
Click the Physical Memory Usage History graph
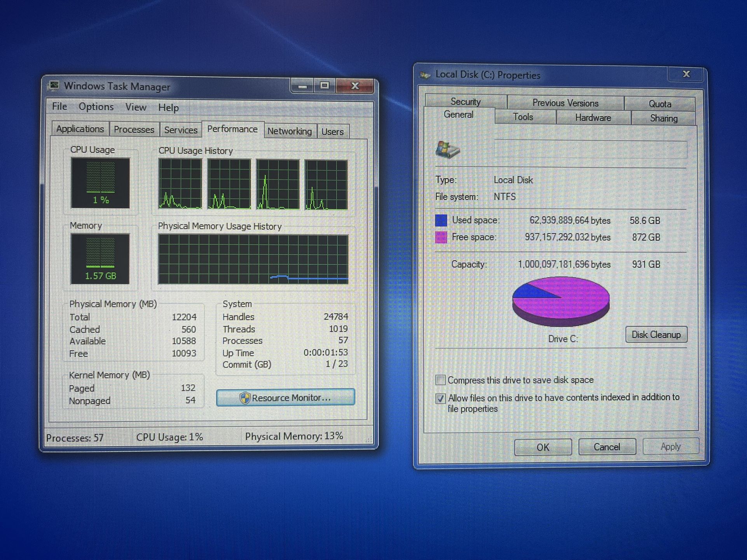[x=253, y=258]
